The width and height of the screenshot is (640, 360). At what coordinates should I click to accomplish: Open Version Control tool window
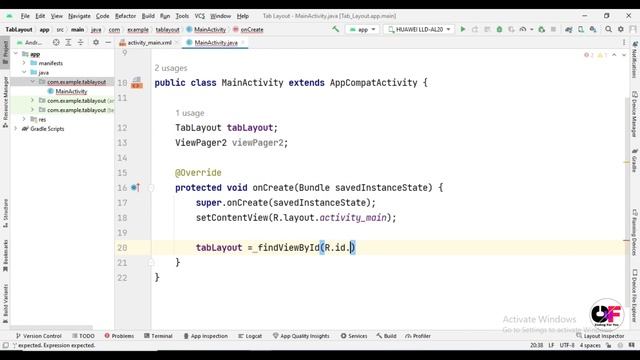[38, 336]
